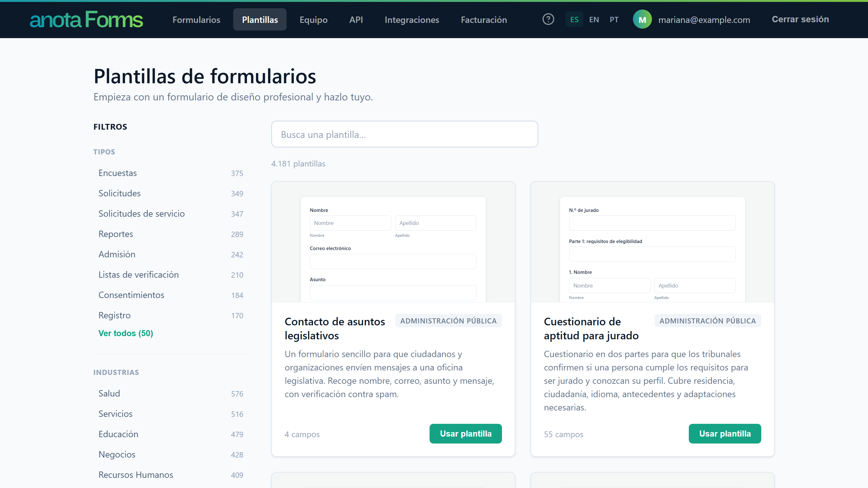Open Contacto de asuntos legislativos preview thumbnail

tap(393, 242)
